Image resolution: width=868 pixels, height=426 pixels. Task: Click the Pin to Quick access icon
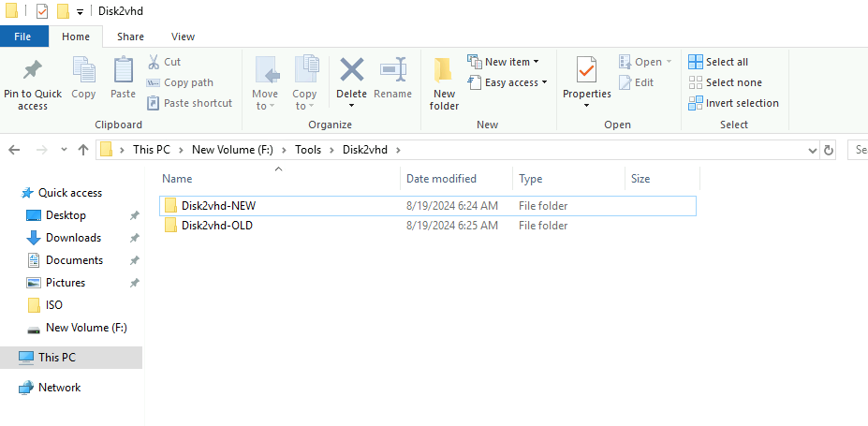point(33,72)
